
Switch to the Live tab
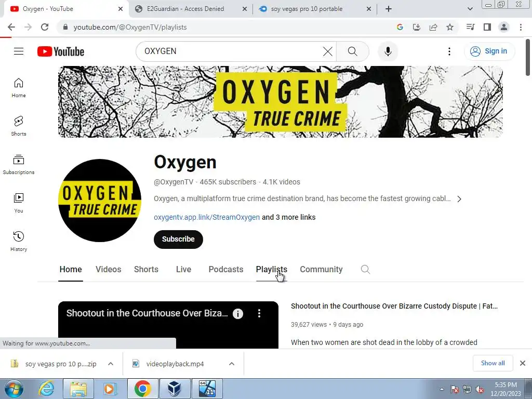(183, 270)
